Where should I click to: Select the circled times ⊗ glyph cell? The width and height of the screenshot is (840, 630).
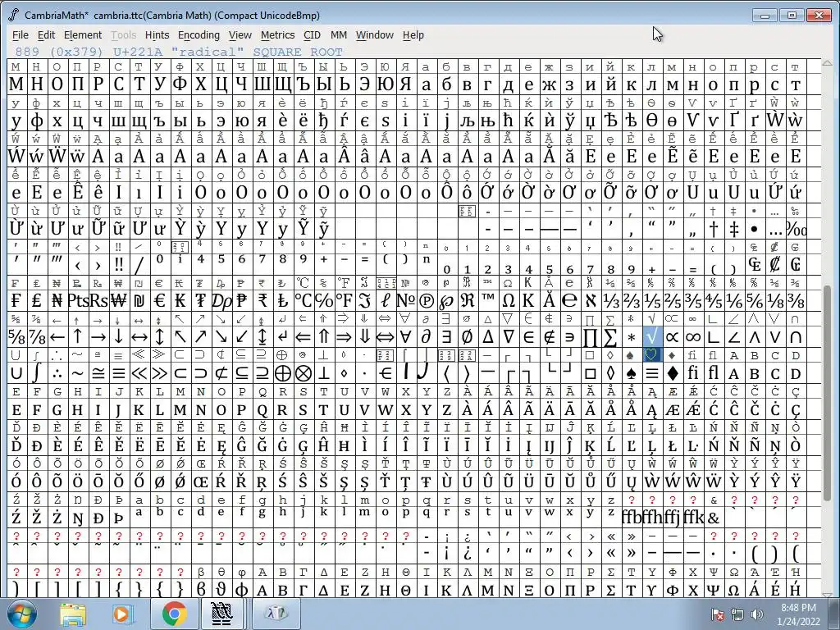coord(304,373)
